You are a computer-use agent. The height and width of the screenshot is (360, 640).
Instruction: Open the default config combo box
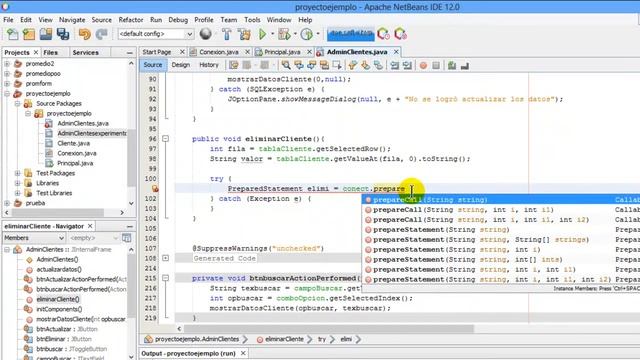click(x=156, y=34)
